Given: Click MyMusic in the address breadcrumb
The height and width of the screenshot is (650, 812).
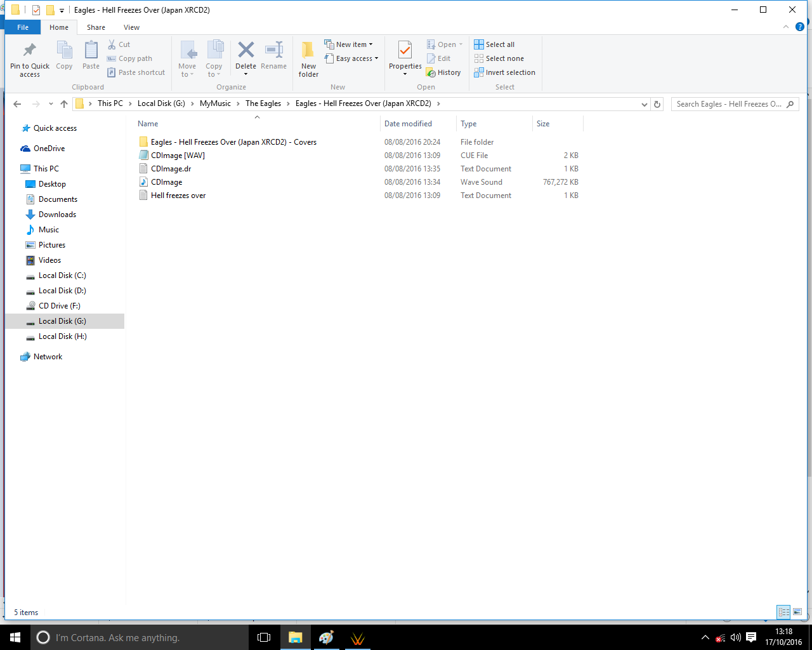Looking at the screenshot, I should coord(215,103).
